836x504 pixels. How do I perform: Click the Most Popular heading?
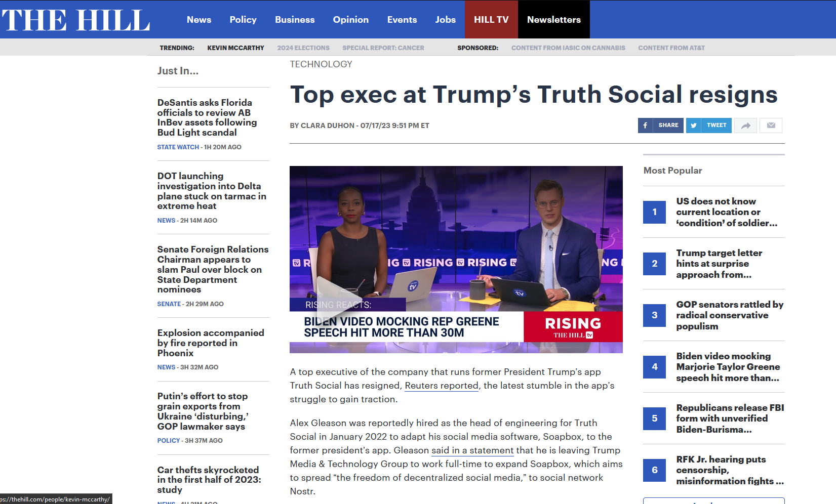[x=672, y=171]
